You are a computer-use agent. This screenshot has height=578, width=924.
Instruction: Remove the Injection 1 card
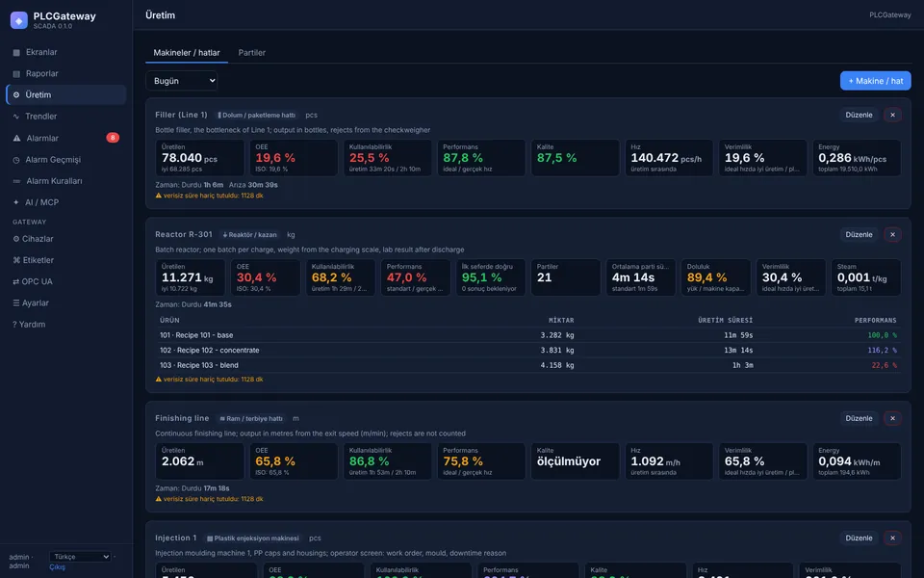pos(892,538)
